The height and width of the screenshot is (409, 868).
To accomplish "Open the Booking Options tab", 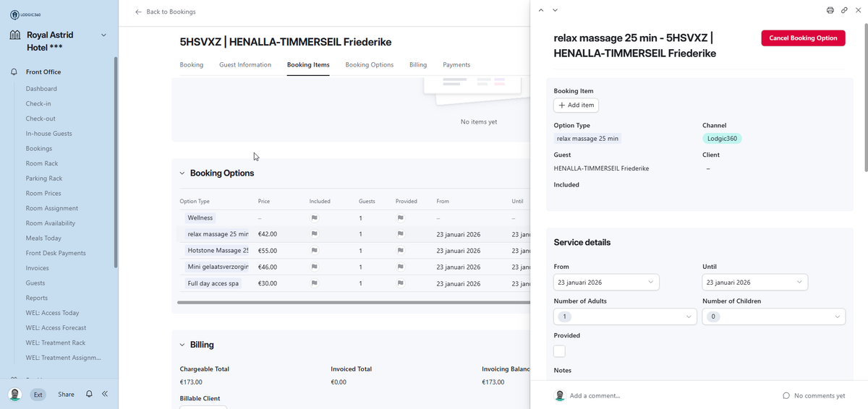I will pos(370,65).
